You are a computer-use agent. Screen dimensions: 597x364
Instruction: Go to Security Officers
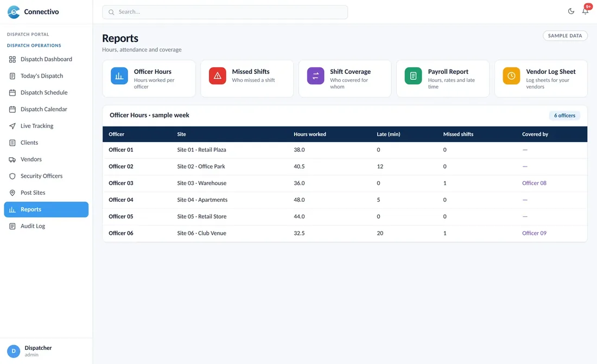46,176
